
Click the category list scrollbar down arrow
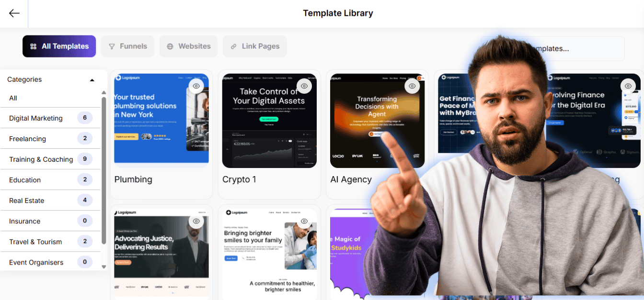[104, 267]
